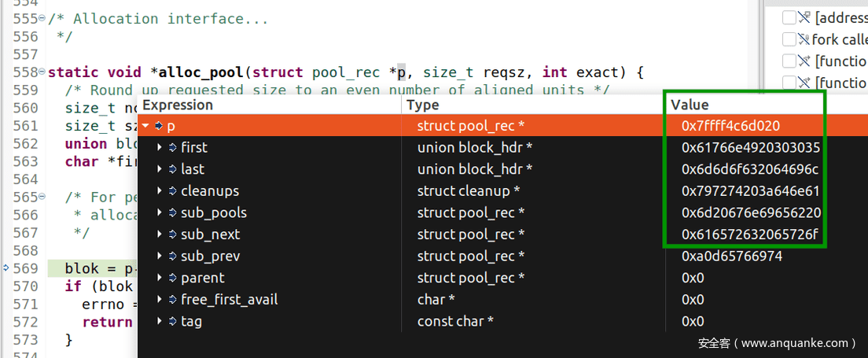Click the first [functio breakpoint icon
868x358 pixels.
804,61
